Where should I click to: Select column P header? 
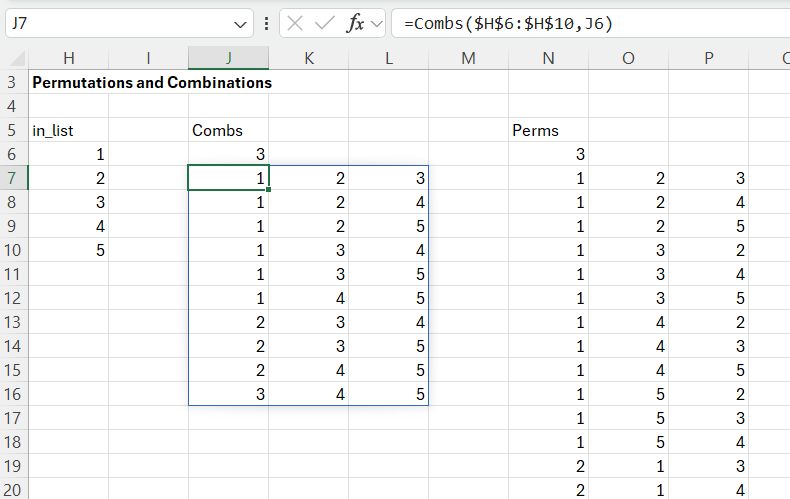click(708, 58)
